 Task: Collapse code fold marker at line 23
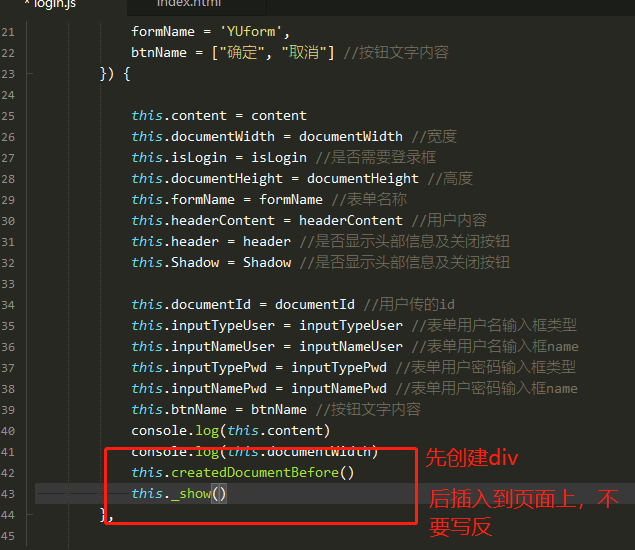click(x=29, y=74)
